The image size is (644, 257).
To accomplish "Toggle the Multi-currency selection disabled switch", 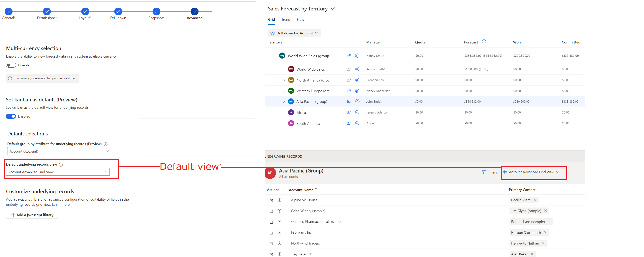I will [x=11, y=65].
